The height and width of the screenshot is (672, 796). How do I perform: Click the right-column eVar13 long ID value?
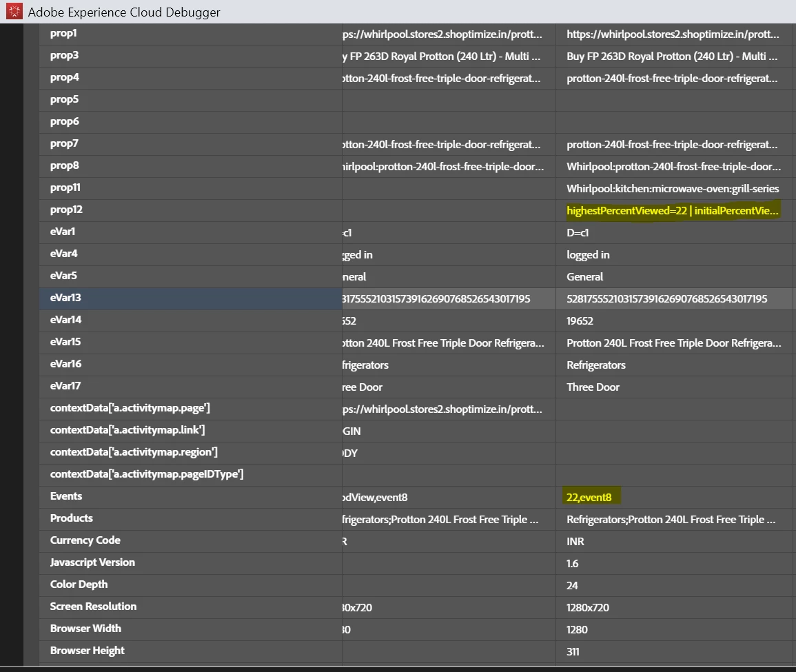(666, 299)
